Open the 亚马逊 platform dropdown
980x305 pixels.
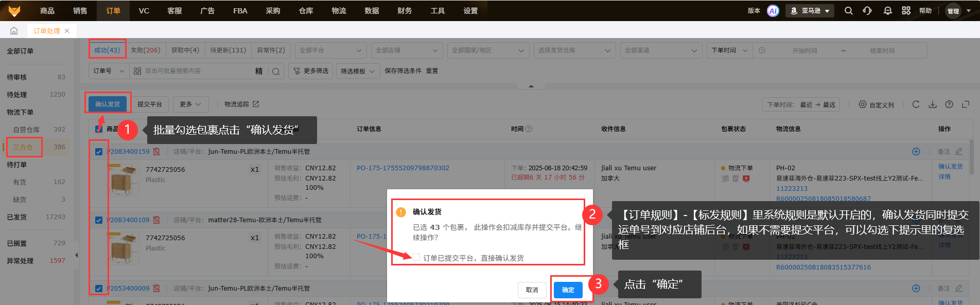pos(810,11)
